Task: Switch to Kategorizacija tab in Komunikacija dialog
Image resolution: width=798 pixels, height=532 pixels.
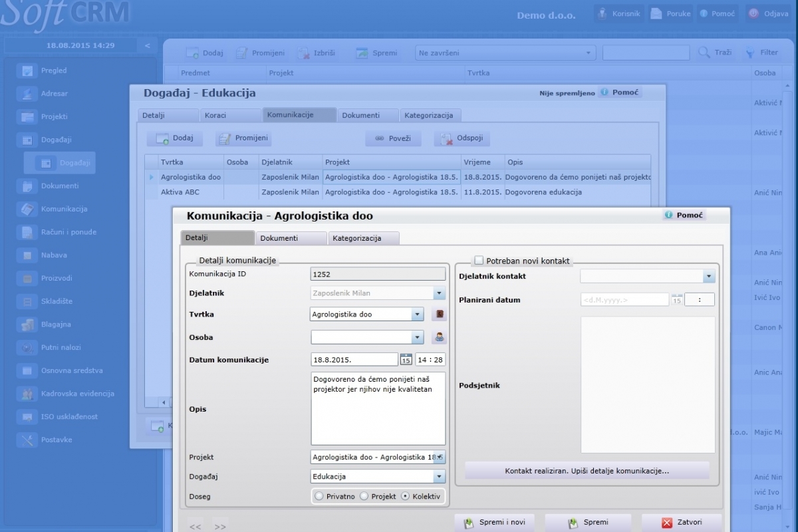Action: click(364, 238)
